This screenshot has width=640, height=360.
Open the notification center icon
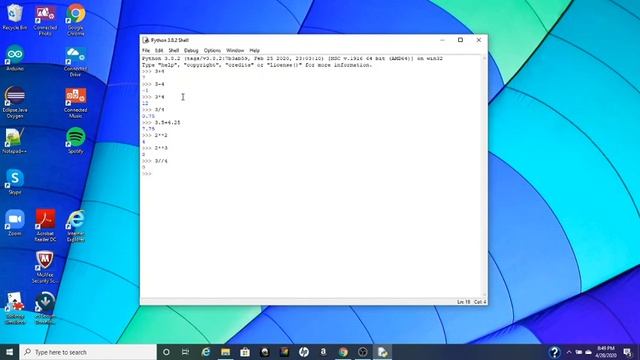pyautogui.click(x=627, y=352)
